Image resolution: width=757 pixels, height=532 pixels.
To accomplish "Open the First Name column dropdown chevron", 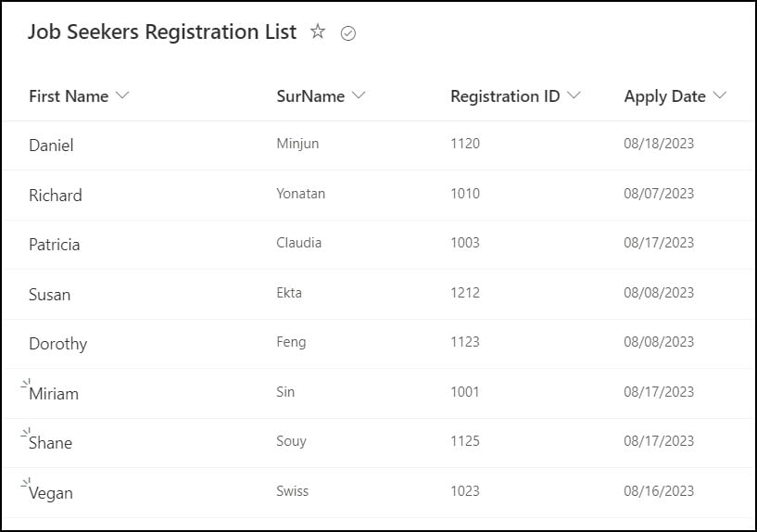I will [x=122, y=95].
